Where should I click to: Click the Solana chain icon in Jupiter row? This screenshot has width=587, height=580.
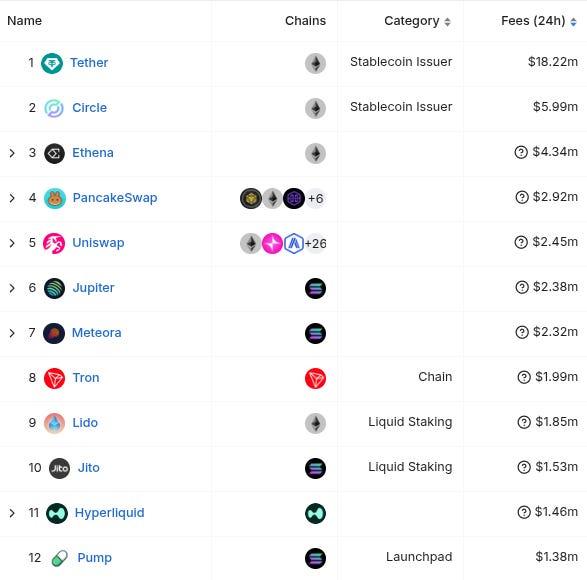[315, 288]
